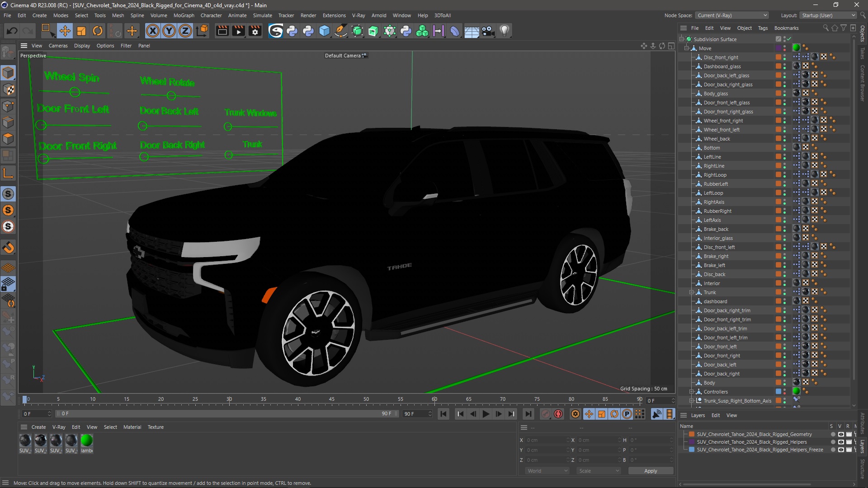
Task: Open the Layout Startup dropdown
Action: pyautogui.click(x=828, y=15)
